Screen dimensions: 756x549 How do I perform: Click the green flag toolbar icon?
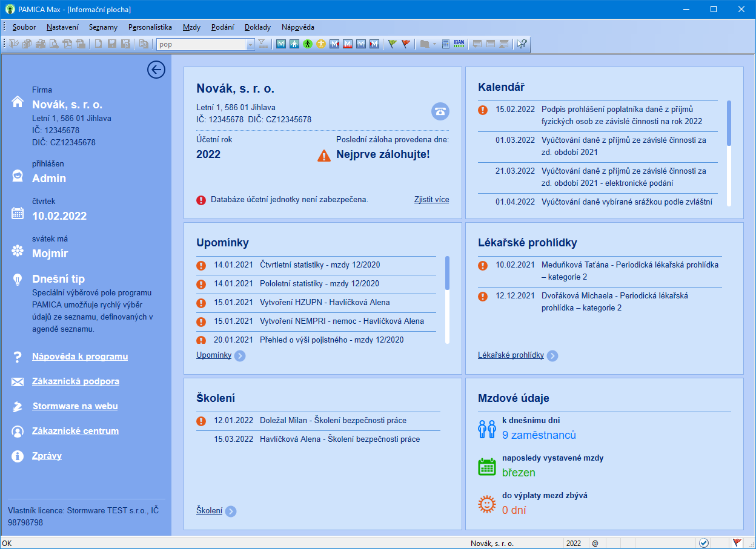393,44
